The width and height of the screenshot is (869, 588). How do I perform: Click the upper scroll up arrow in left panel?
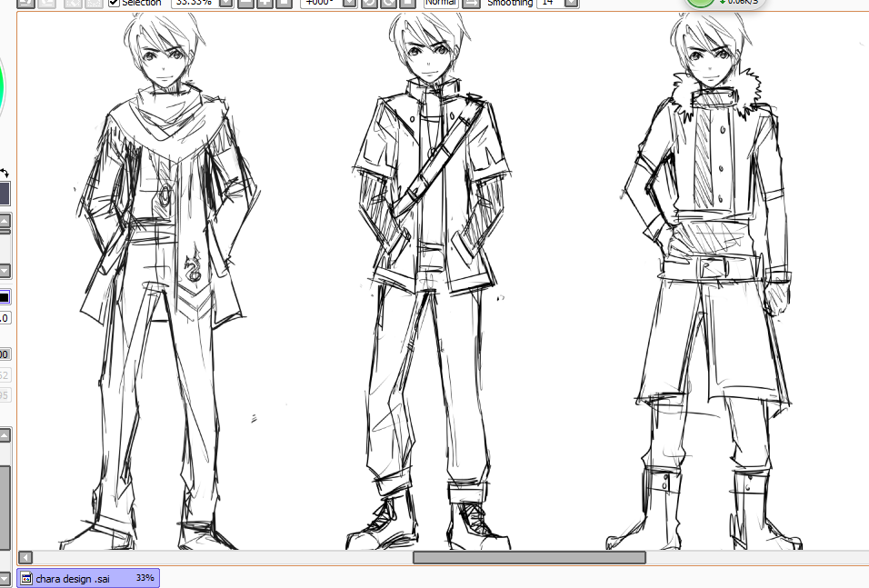5,221
